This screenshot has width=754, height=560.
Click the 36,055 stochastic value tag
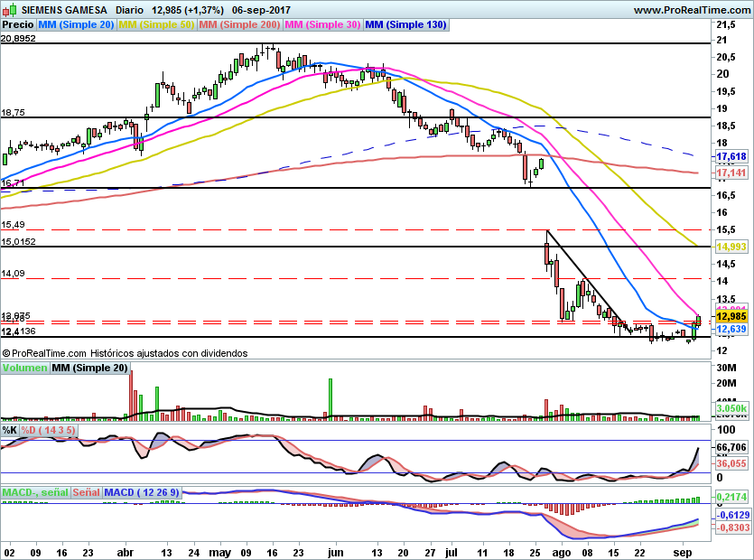731,463
